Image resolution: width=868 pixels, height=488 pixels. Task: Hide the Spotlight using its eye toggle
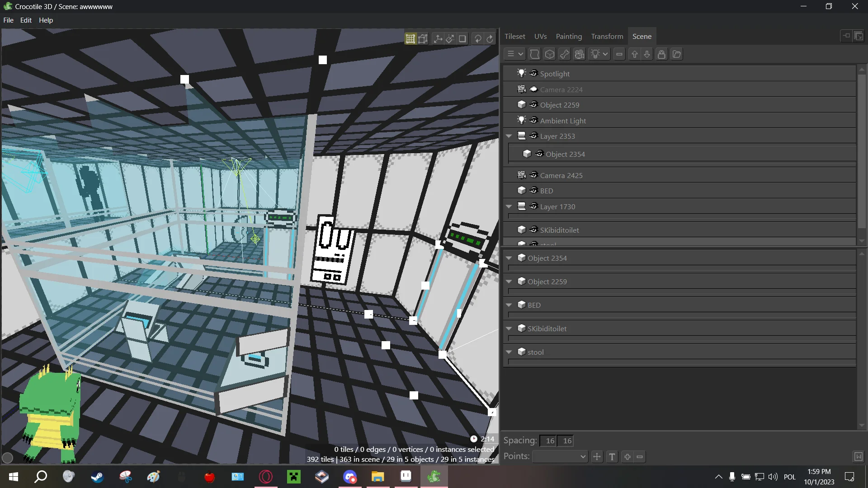[x=533, y=73]
